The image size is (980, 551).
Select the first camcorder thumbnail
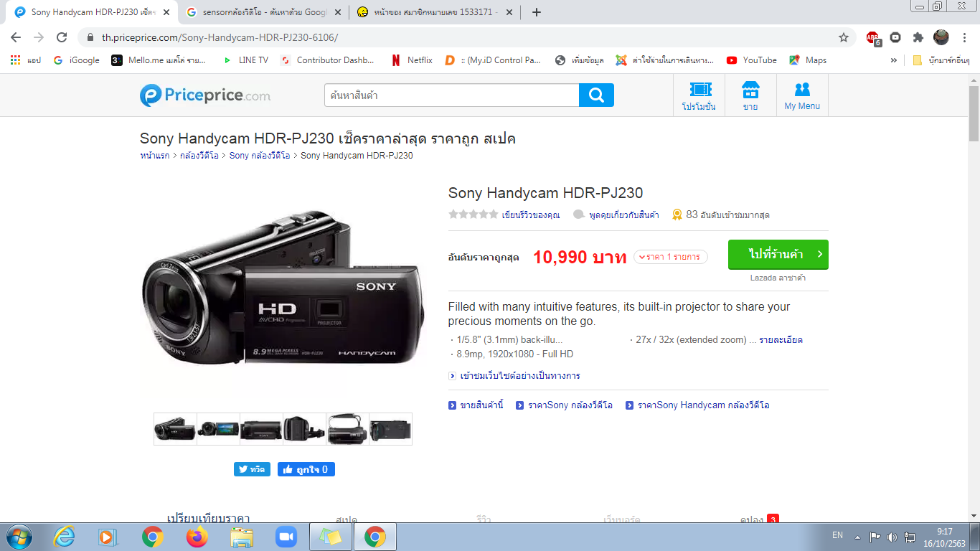175,429
